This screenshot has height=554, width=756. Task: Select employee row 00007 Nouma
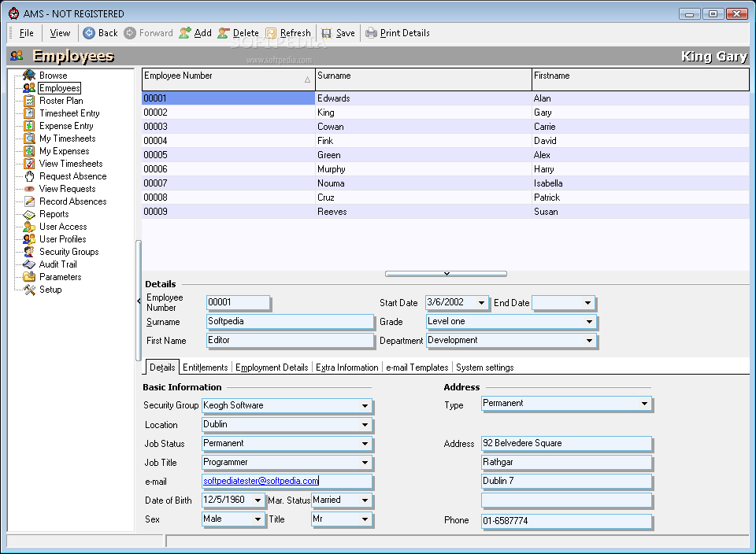click(x=446, y=183)
